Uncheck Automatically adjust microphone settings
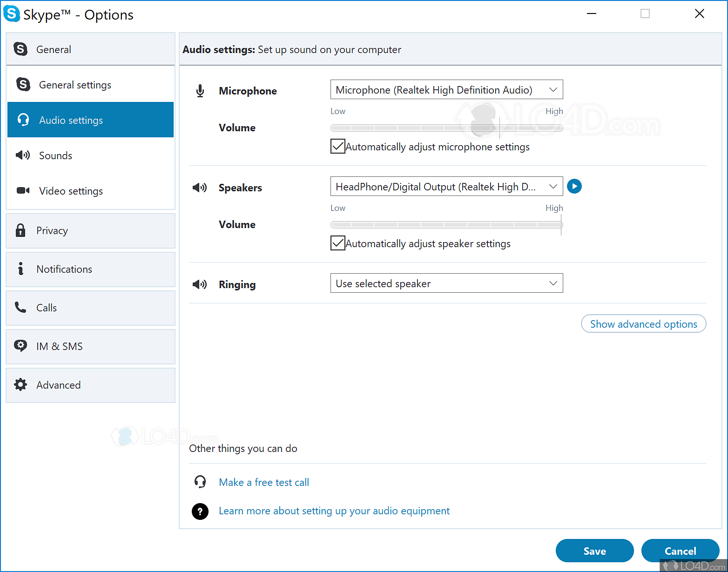This screenshot has width=728, height=572. click(337, 146)
